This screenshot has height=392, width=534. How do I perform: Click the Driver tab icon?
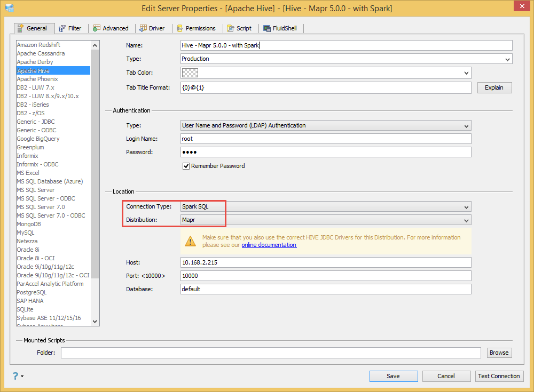click(x=143, y=28)
